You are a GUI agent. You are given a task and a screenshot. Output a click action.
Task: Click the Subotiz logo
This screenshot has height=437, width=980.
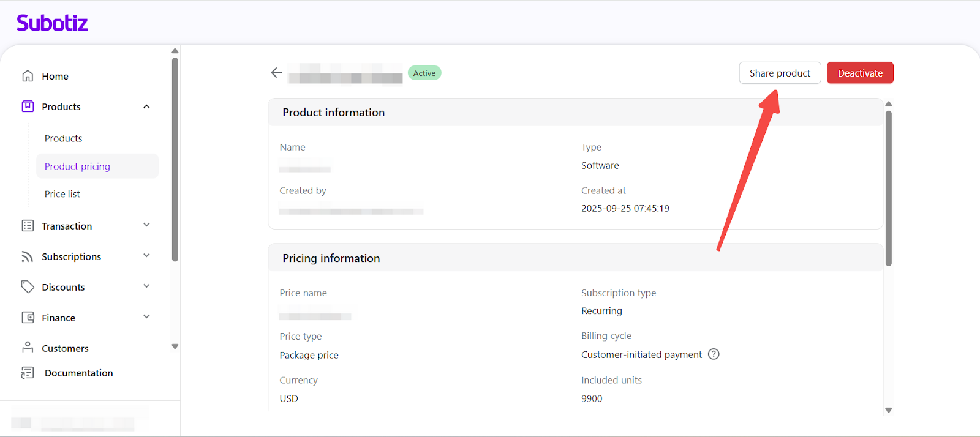point(52,23)
